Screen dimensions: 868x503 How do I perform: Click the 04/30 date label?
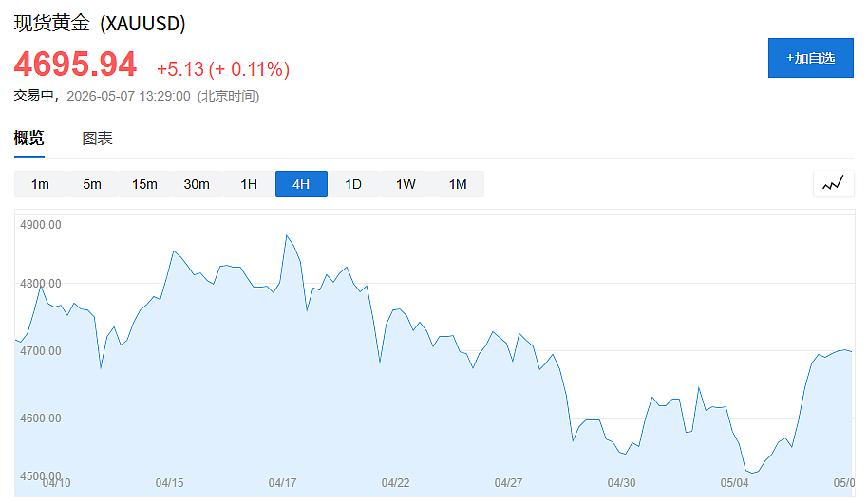point(621,482)
